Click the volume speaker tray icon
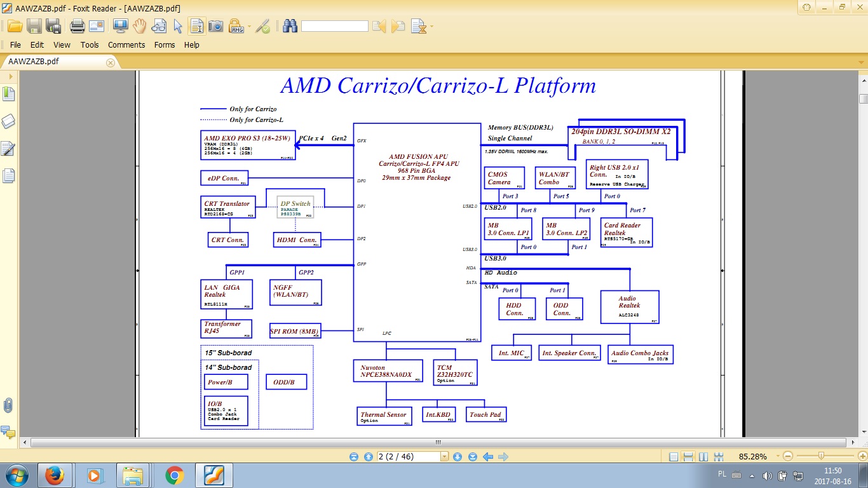868x488 pixels. point(768,476)
